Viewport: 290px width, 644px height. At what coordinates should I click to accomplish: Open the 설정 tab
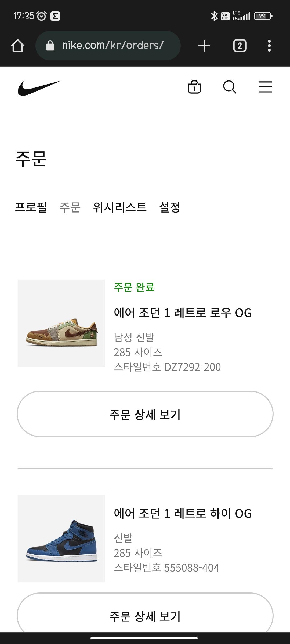pyautogui.click(x=170, y=207)
